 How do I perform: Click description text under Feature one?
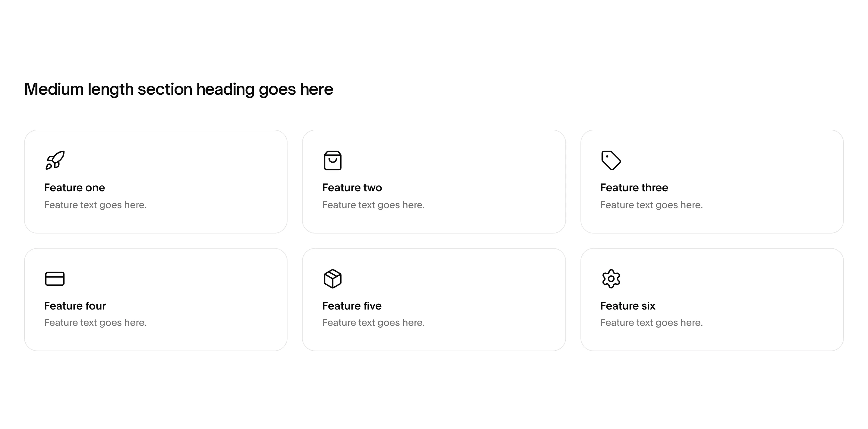click(95, 205)
